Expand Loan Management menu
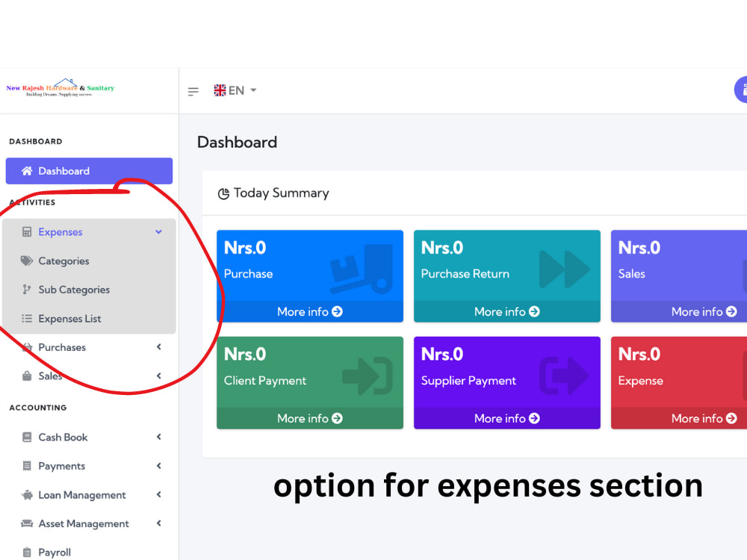 point(89,495)
